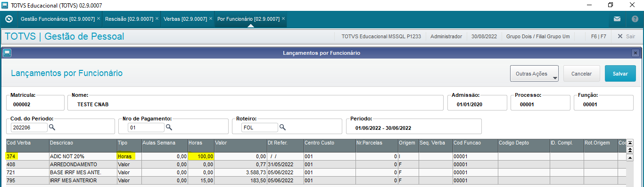Focus the Cod. do Periodo field 202206
The width and height of the screenshot is (644, 187).
point(29,127)
